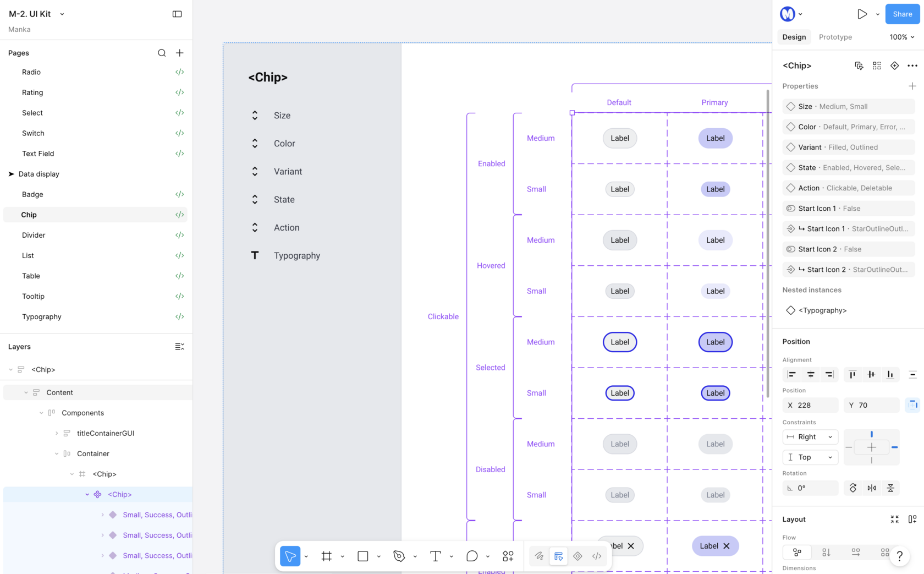The width and height of the screenshot is (924, 574).
Task: Select the Pen tool in the toolbar
Action: coord(399,556)
